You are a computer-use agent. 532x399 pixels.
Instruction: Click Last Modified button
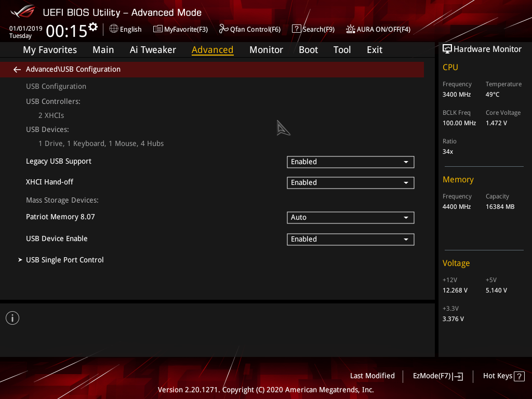point(372,376)
